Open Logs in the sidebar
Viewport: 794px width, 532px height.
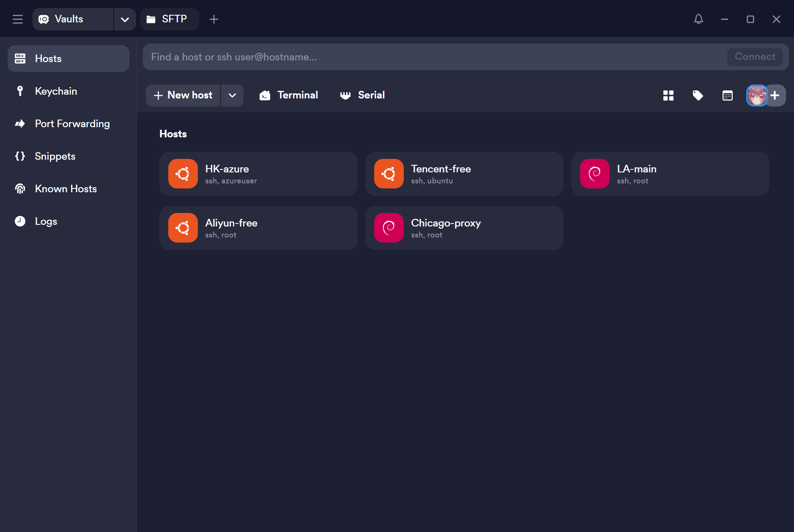tap(68, 221)
